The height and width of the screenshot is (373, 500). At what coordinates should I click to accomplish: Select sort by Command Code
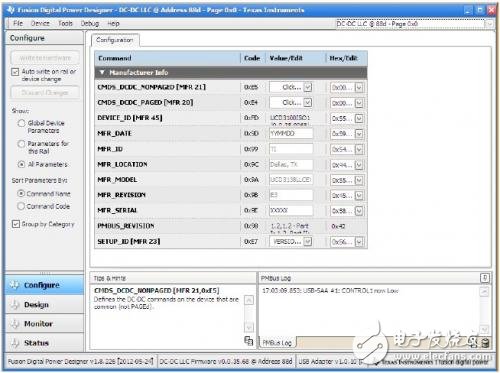pyautogui.click(x=21, y=206)
